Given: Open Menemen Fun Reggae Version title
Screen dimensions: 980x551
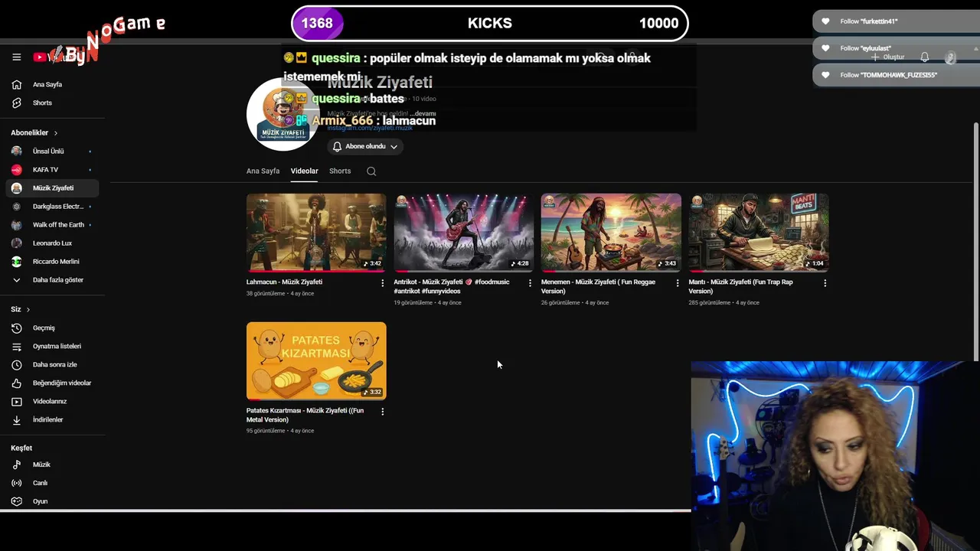Looking at the screenshot, I should coord(598,286).
